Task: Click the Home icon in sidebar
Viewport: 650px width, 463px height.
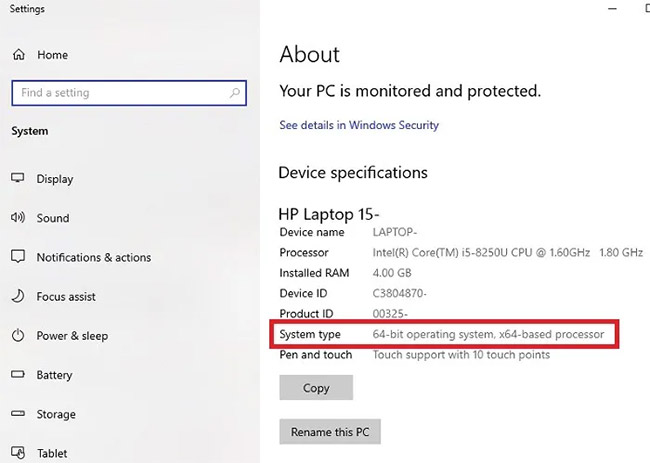Action: point(18,55)
